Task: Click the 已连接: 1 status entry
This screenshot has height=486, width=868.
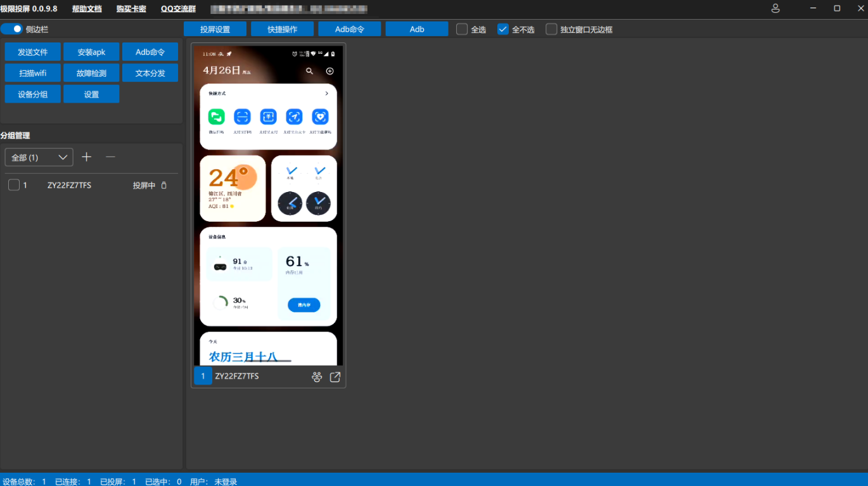Action: point(73,482)
